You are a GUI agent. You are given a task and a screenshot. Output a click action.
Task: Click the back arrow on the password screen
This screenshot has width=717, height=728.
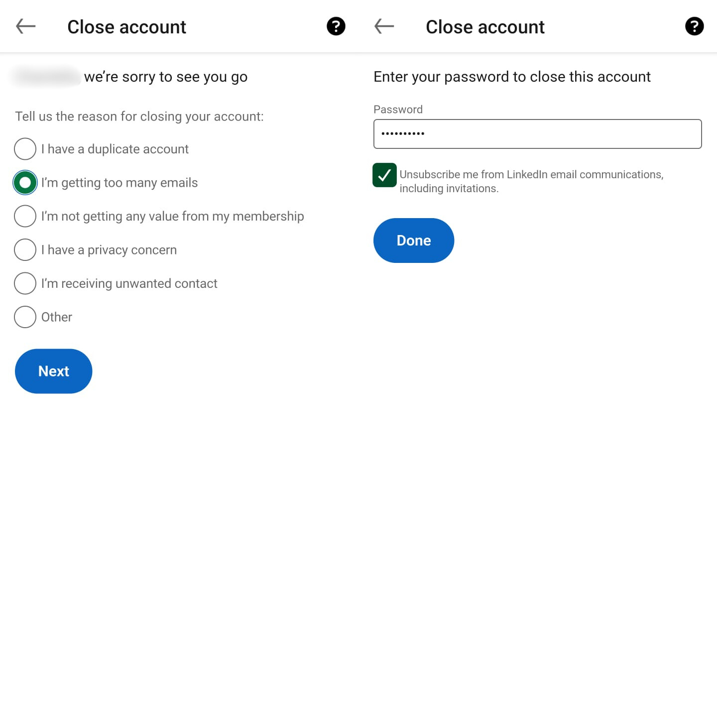click(x=383, y=26)
